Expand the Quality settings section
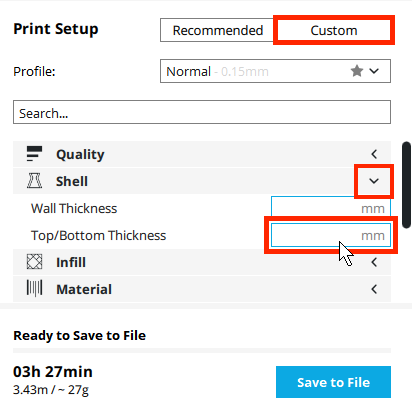Image resolution: width=412 pixels, height=412 pixels. pyautogui.click(x=374, y=154)
